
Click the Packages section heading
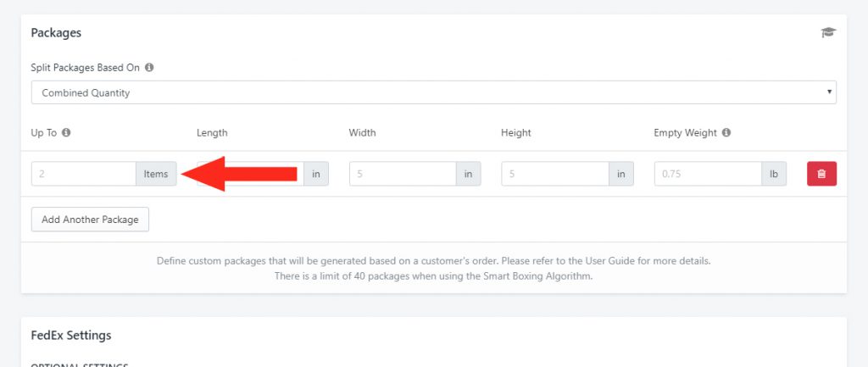coord(56,33)
